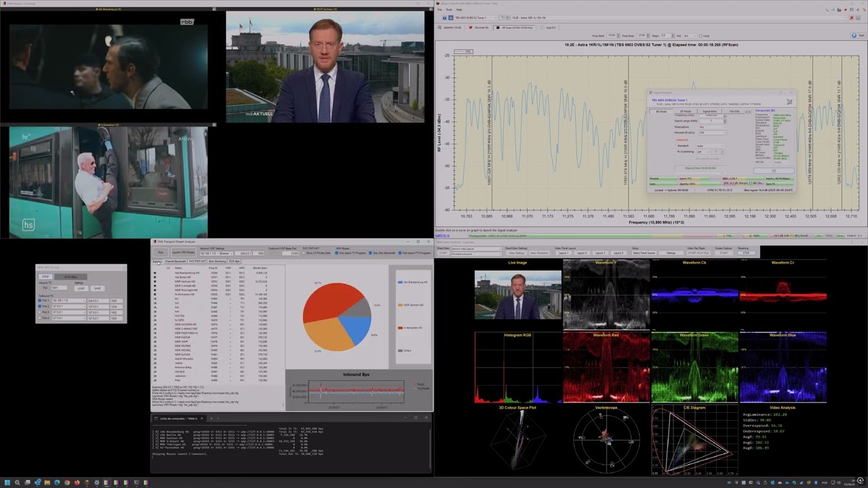Expand the Inbound UDP Ethernet interface dropdown

[x=216, y=253]
